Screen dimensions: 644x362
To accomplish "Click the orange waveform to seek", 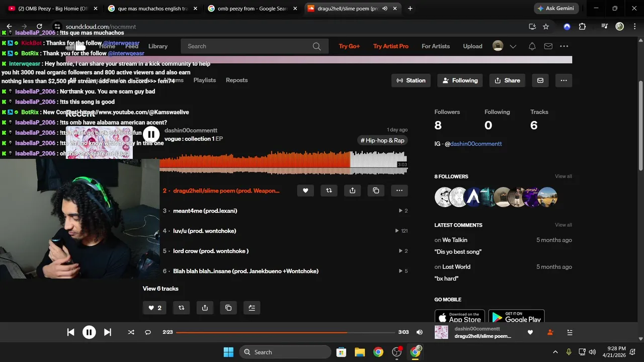I will [255, 162].
